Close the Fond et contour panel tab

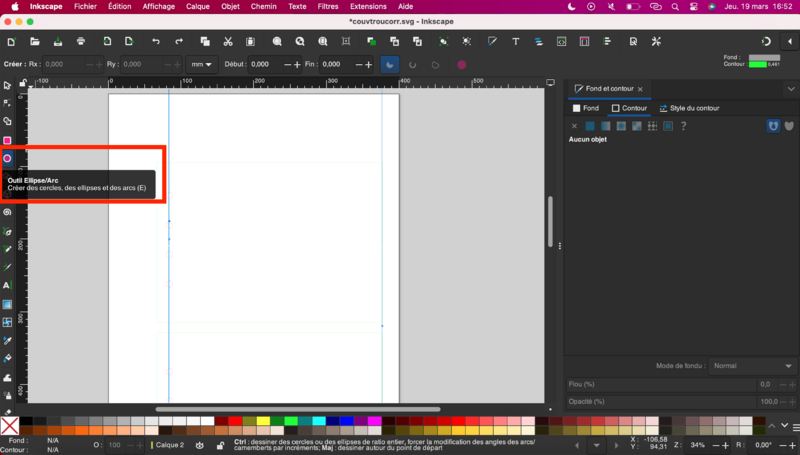(x=640, y=89)
